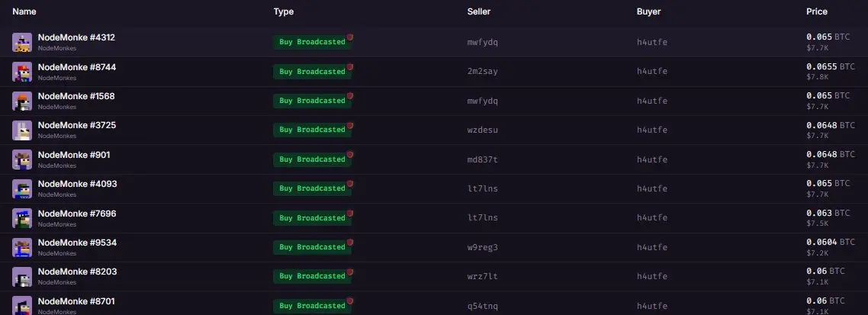Open the NodeMonke #9534 item name link

point(78,243)
